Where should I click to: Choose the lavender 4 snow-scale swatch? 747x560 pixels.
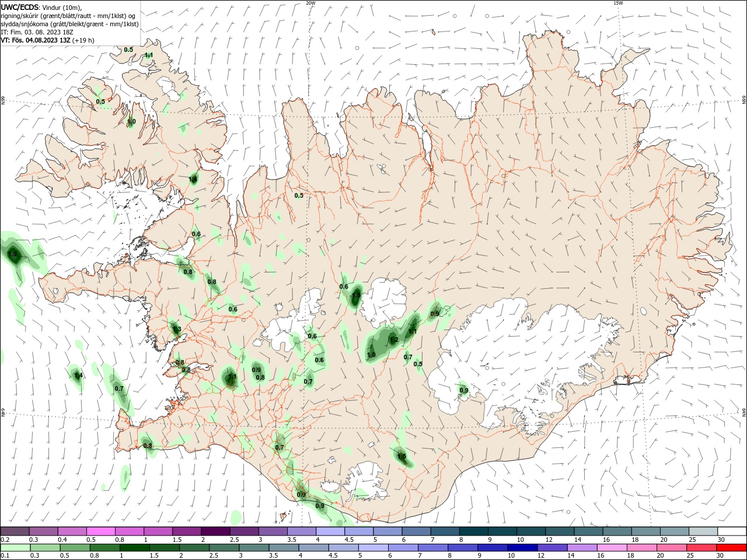click(330, 531)
